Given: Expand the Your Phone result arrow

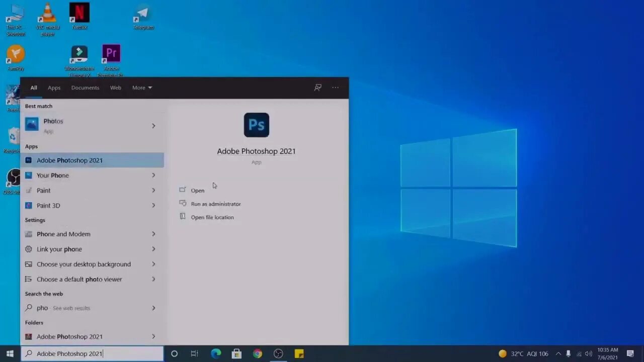Looking at the screenshot, I should (x=153, y=175).
